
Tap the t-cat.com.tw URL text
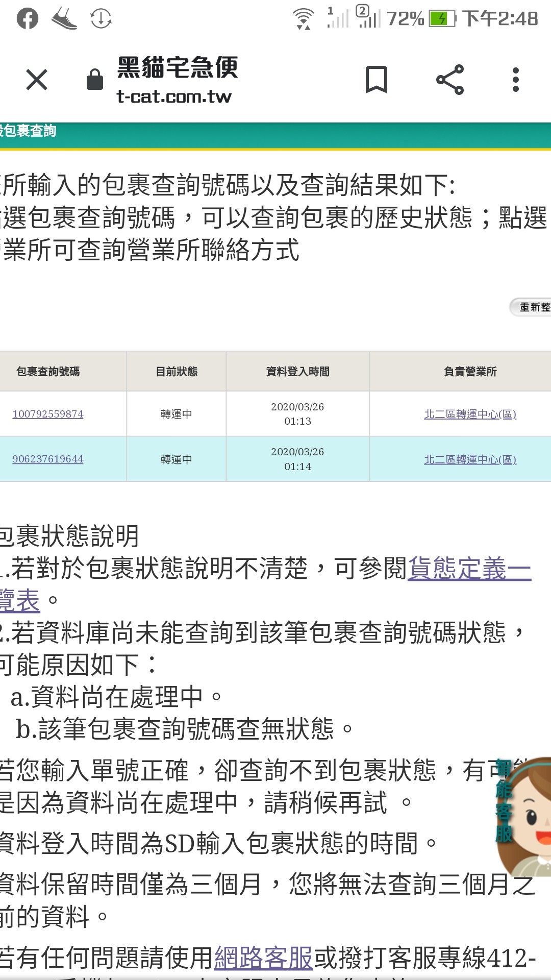174,96
